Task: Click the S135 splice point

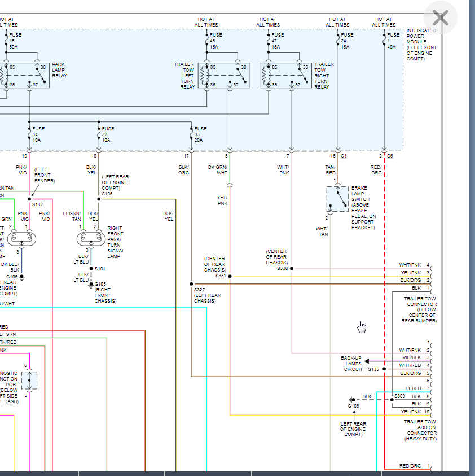Action: pos(384,369)
